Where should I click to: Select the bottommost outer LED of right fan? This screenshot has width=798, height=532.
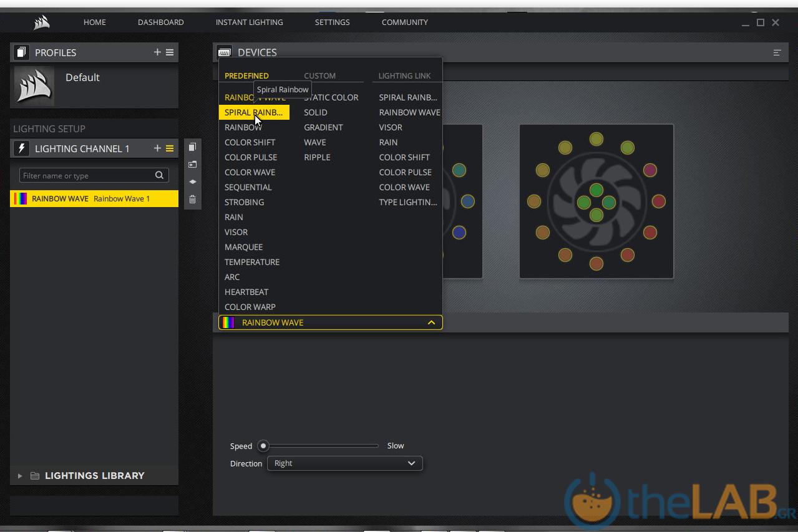[x=596, y=264]
